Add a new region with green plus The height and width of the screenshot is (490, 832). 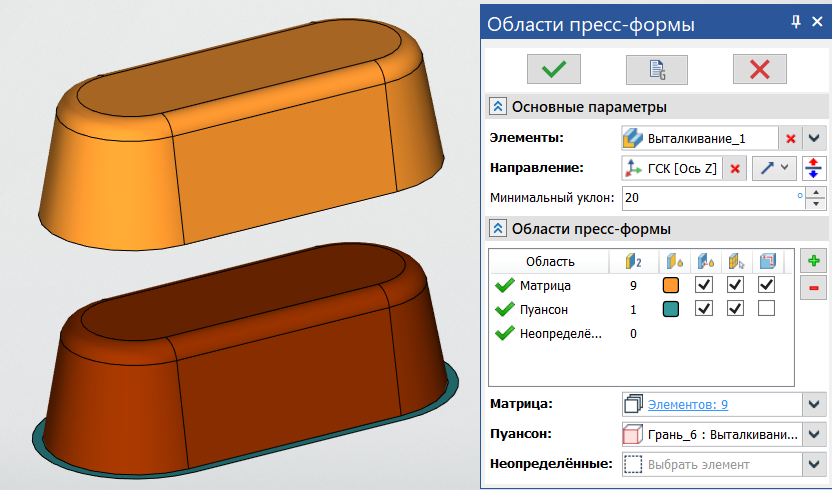815,261
